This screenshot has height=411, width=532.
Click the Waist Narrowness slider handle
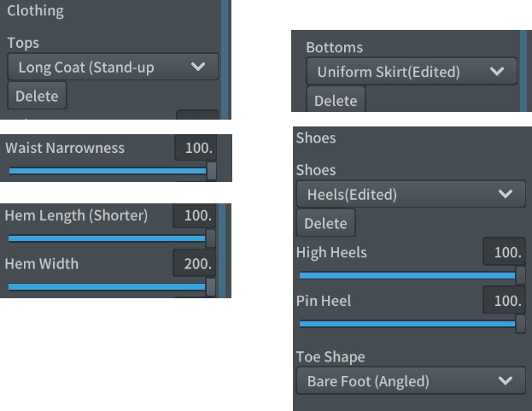click(211, 171)
